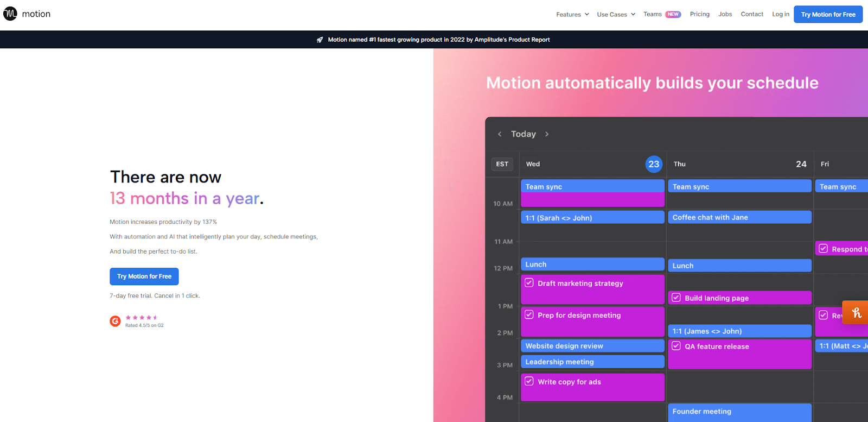
Task: Click 'Motion increases productivity by 137%' text
Action: pyautogui.click(x=163, y=222)
